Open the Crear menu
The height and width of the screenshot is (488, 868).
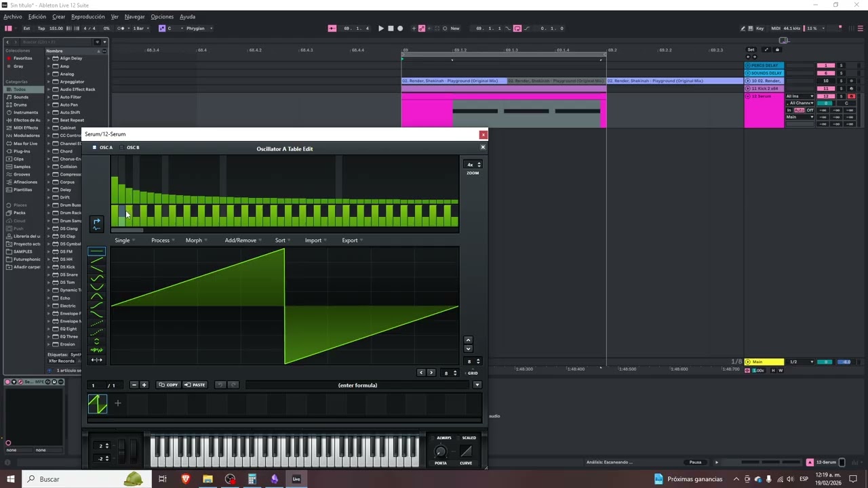(59, 16)
